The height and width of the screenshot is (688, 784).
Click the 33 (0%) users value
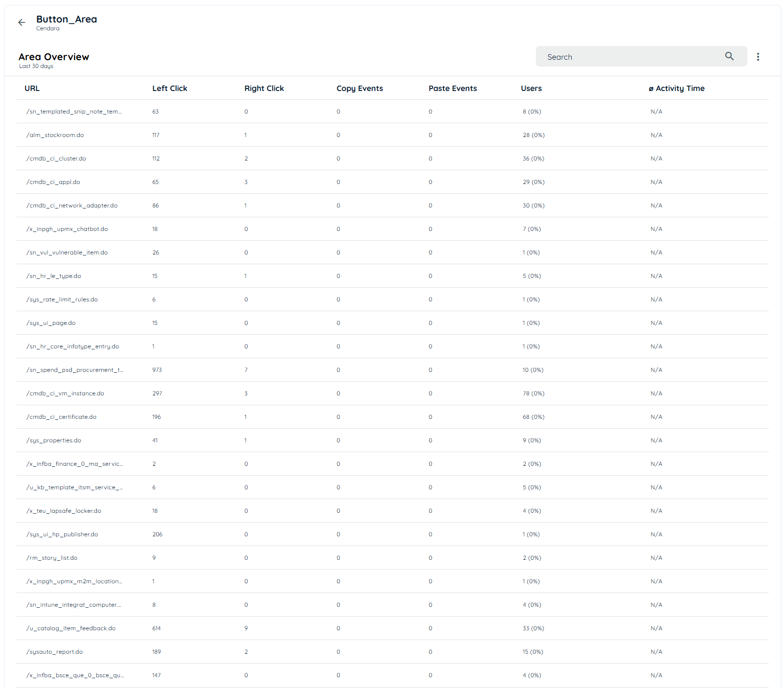[x=533, y=628]
